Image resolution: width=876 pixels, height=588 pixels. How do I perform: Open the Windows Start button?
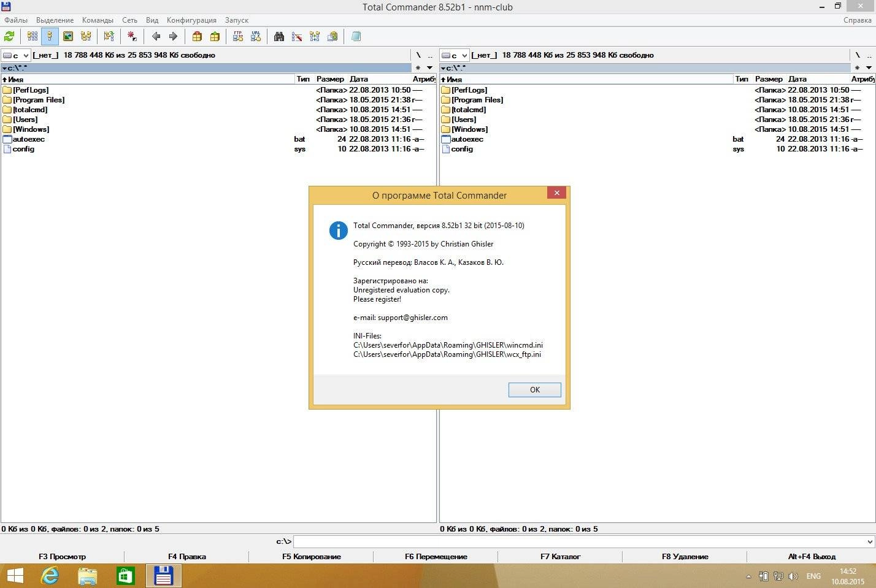pyautogui.click(x=15, y=576)
